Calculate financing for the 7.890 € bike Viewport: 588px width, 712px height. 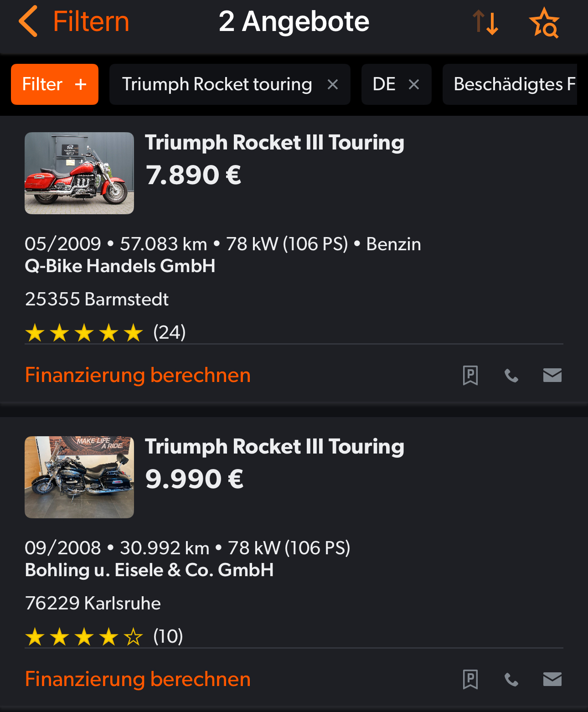138,375
